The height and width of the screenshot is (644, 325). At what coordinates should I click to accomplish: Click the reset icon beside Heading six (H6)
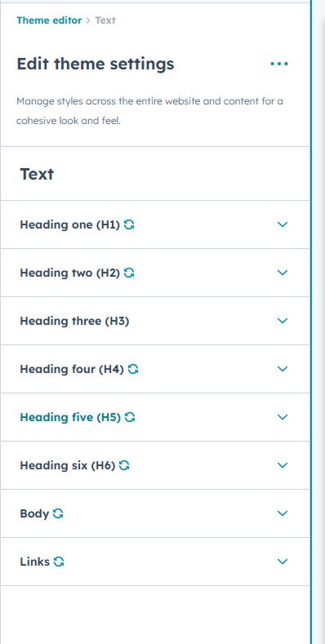(x=124, y=465)
